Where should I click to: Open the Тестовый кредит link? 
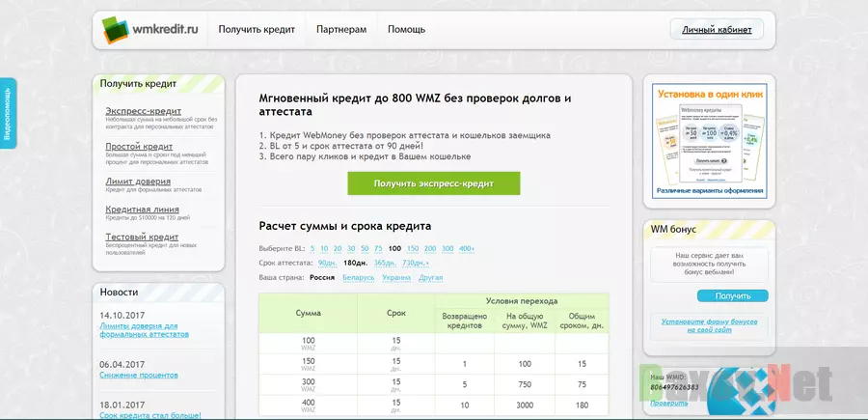pyautogui.click(x=142, y=238)
